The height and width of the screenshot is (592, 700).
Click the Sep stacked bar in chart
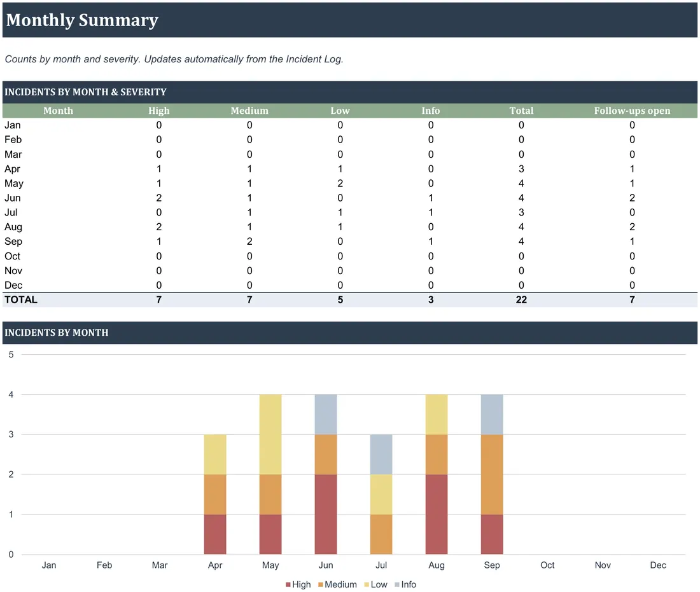click(x=492, y=474)
